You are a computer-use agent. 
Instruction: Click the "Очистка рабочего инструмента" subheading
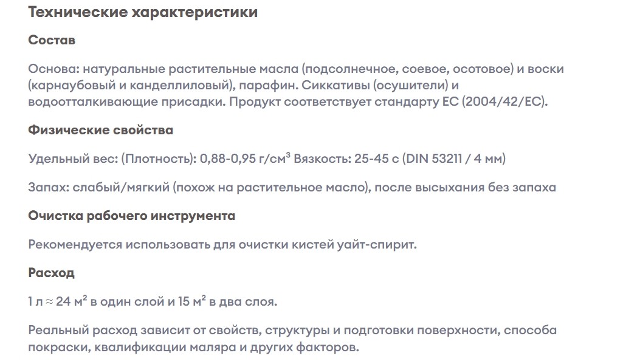point(132,216)
